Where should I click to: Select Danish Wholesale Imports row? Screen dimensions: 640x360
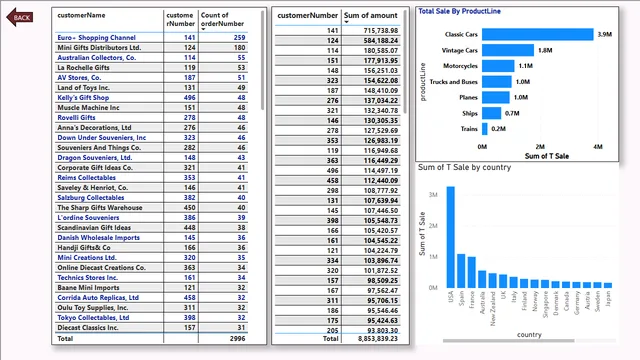pos(151,238)
